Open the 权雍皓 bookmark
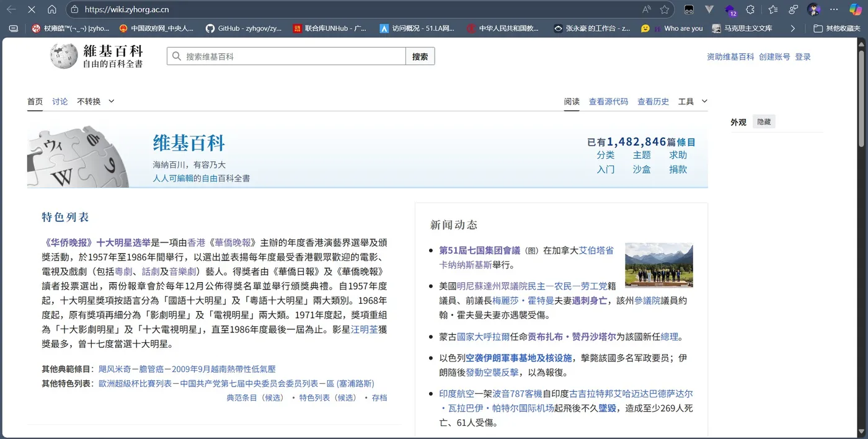 (70, 28)
